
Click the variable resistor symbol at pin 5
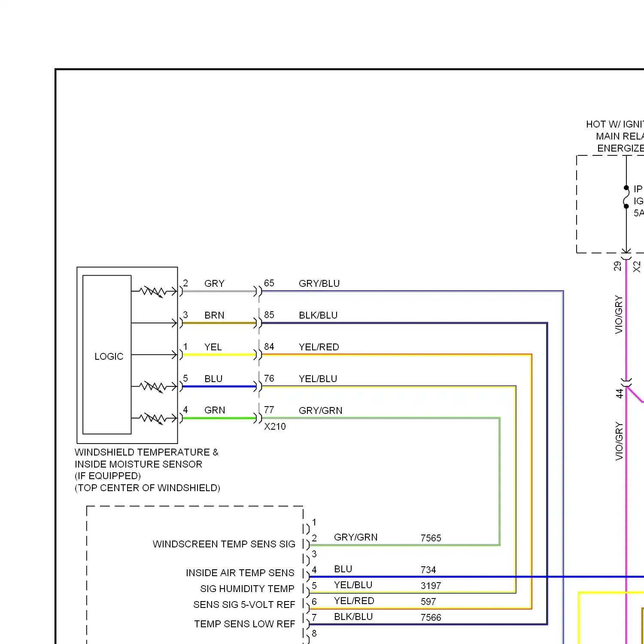click(152, 386)
